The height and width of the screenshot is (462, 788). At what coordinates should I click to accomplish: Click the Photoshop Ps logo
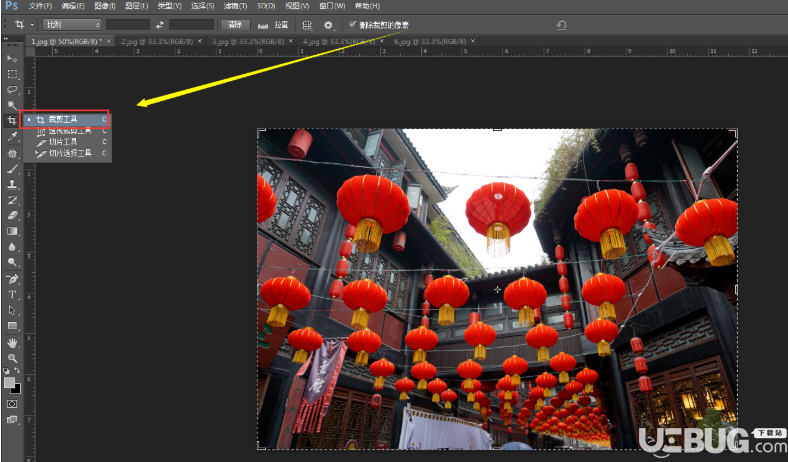(x=11, y=6)
